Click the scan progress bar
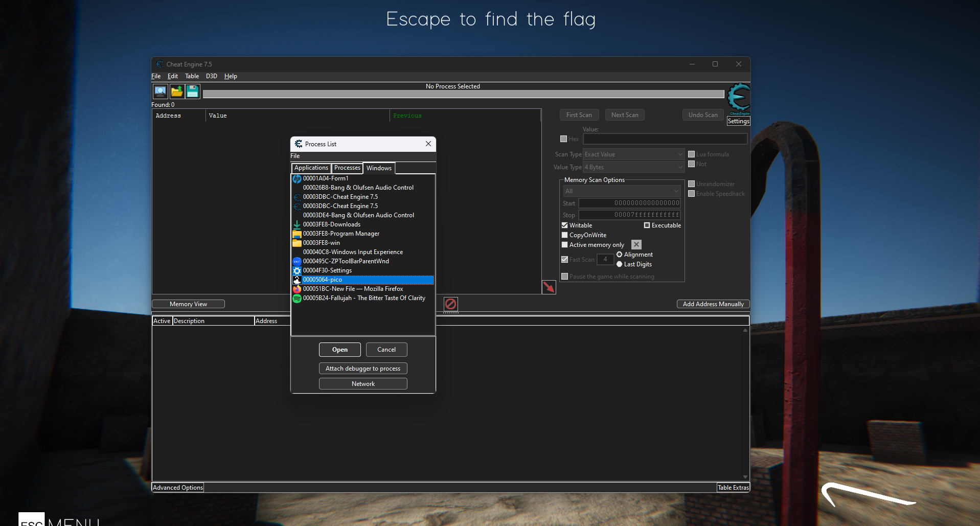The width and height of the screenshot is (980, 526). point(464,94)
